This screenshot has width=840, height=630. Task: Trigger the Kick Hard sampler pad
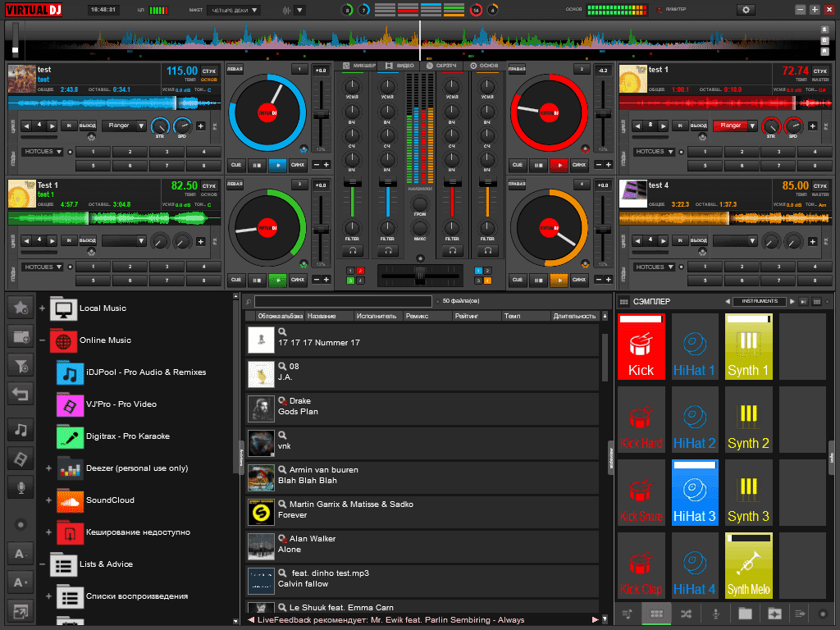click(x=641, y=419)
